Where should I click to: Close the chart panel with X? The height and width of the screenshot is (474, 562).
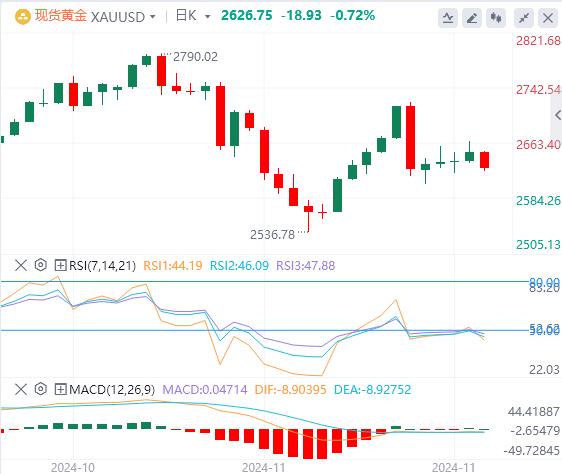(548, 18)
